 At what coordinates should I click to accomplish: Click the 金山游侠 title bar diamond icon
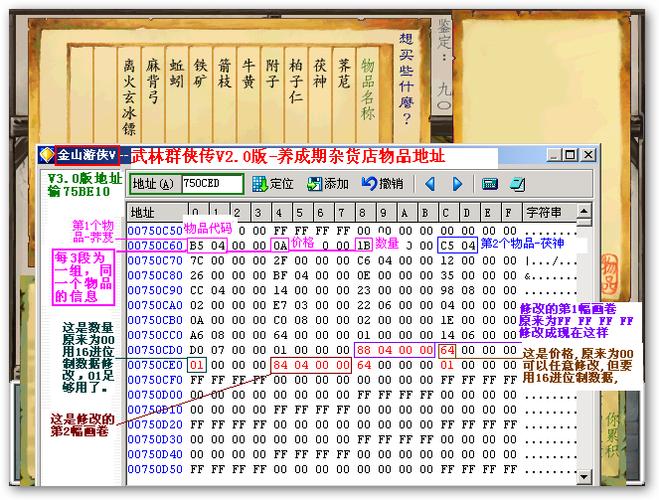[x=47, y=155]
